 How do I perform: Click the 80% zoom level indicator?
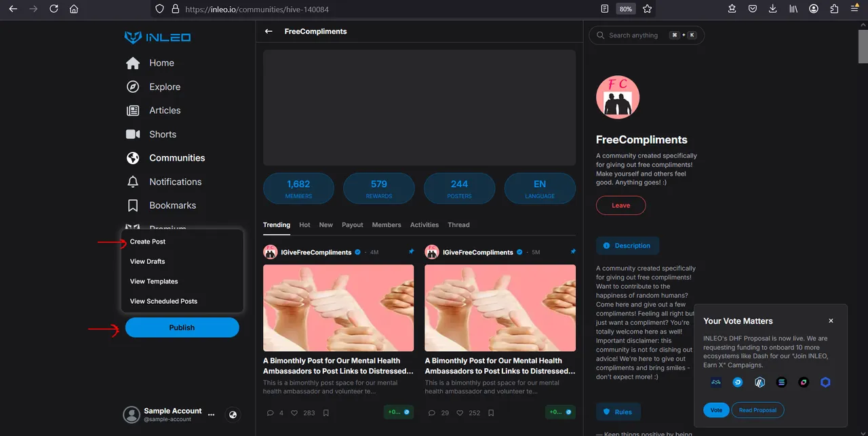(x=625, y=9)
